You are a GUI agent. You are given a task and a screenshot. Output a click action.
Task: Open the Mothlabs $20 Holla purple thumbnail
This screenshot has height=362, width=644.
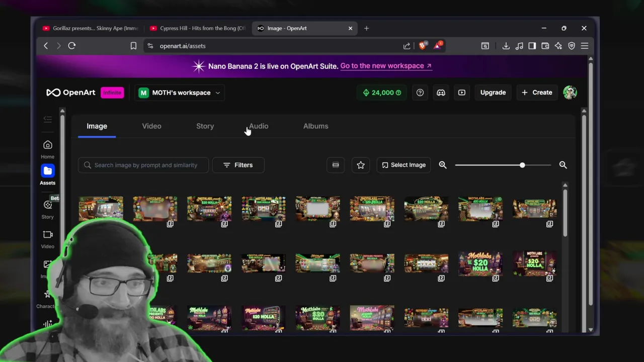[480, 263]
